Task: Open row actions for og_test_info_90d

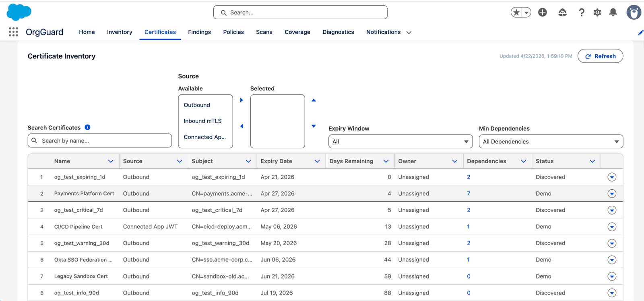Action: click(x=612, y=293)
